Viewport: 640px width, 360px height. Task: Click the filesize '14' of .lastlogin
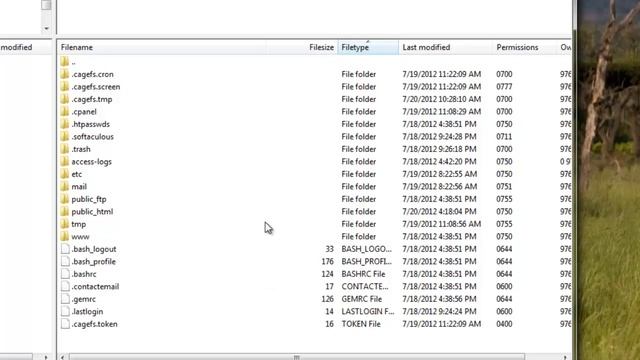[329, 311]
